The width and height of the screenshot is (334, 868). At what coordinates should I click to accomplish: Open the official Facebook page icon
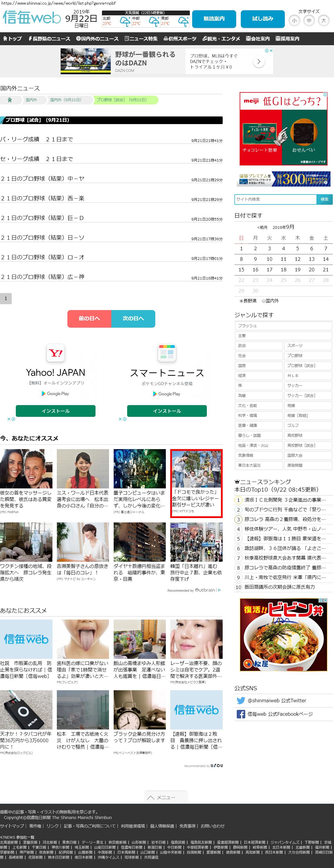click(241, 714)
